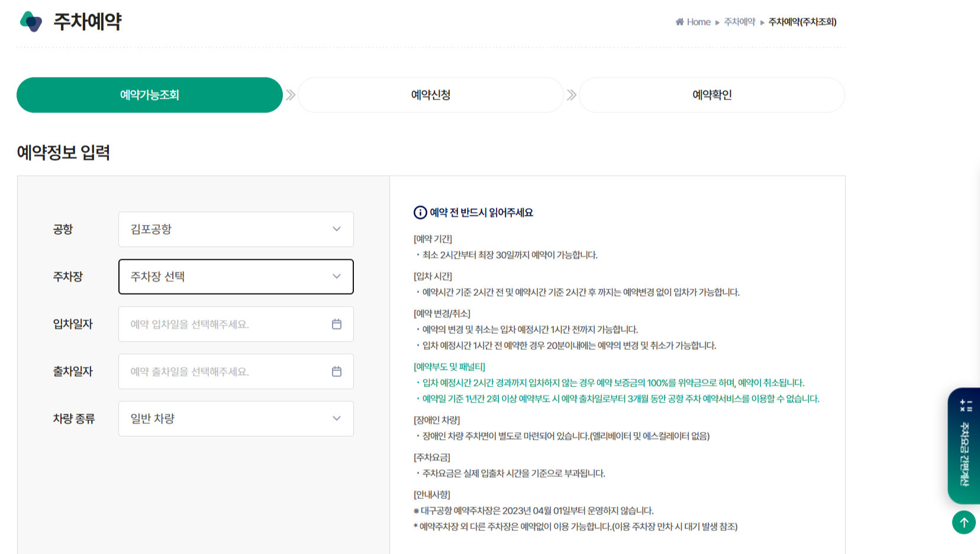Open the 공항 dropdown showing 김포공항

236,229
